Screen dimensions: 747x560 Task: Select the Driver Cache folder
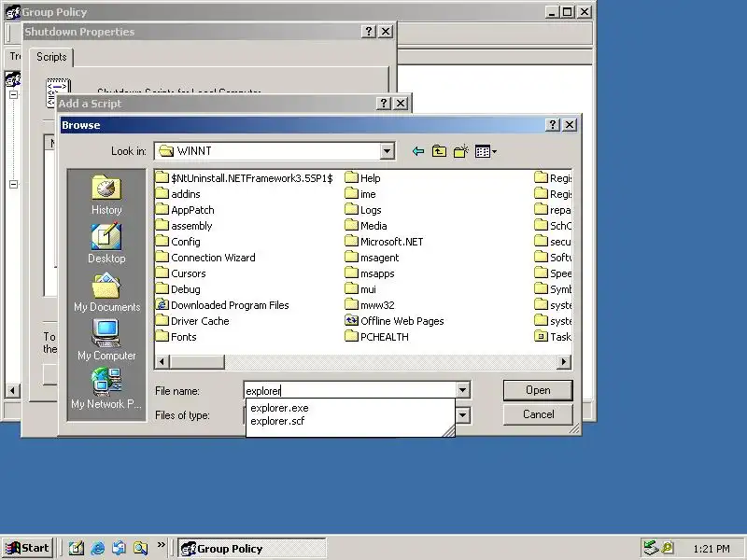(192, 321)
